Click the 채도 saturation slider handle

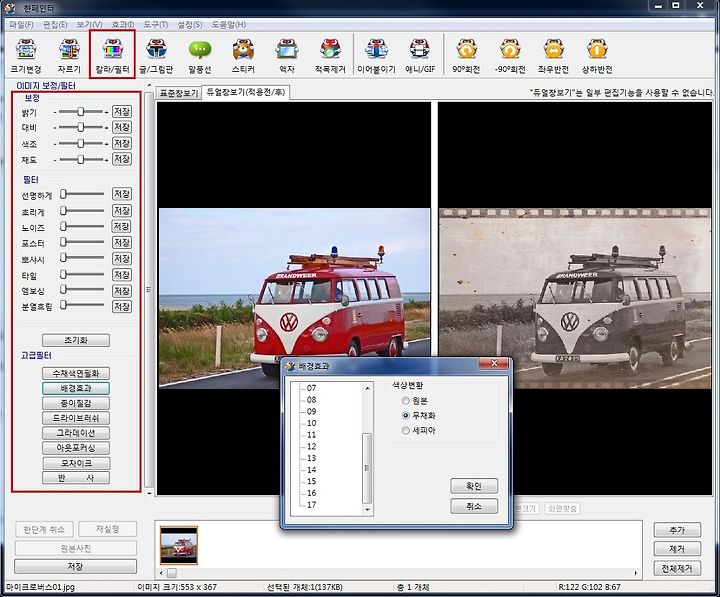pos(81,159)
